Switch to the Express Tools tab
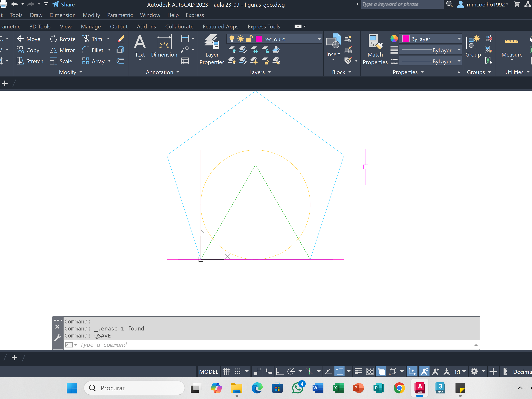This screenshot has height=399, width=532. [x=264, y=26]
